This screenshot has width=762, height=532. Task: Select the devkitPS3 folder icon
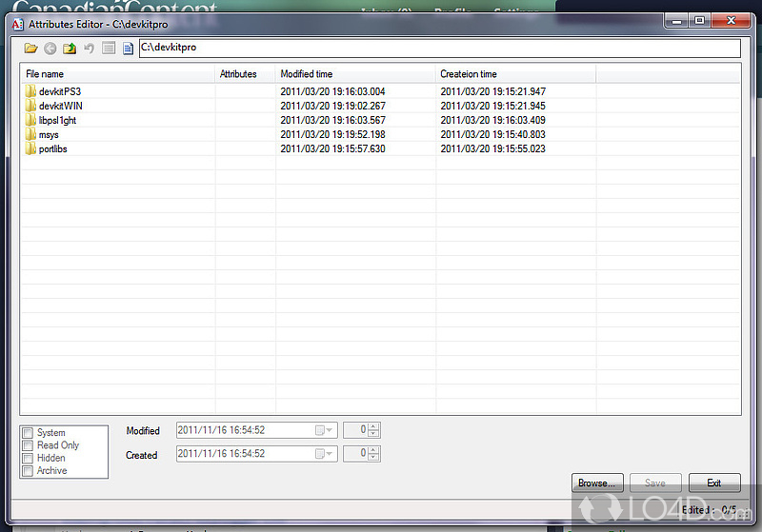30,91
